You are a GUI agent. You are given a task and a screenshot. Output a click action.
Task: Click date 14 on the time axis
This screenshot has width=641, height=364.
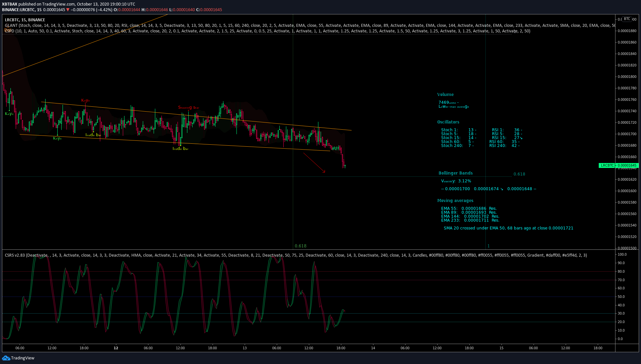(x=373, y=348)
